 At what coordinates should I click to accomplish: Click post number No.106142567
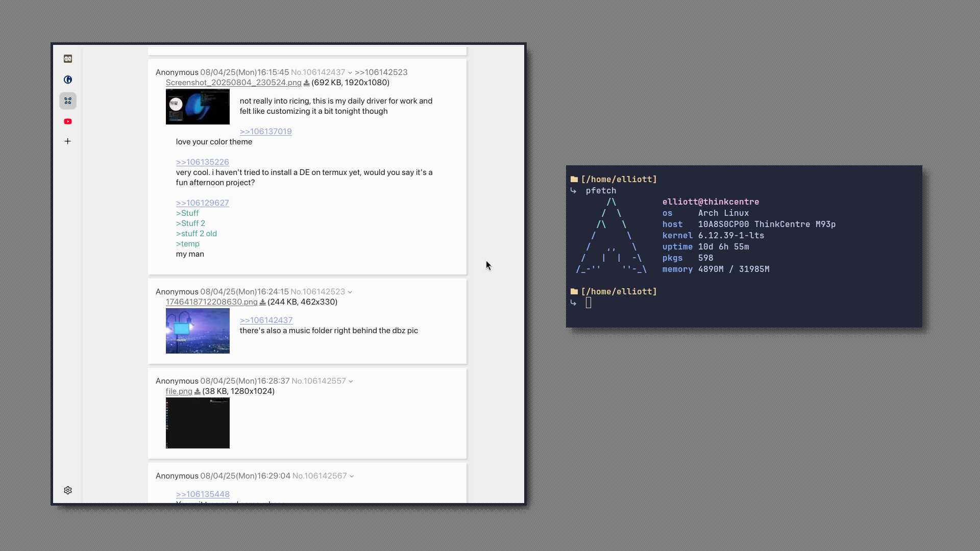tap(320, 476)
